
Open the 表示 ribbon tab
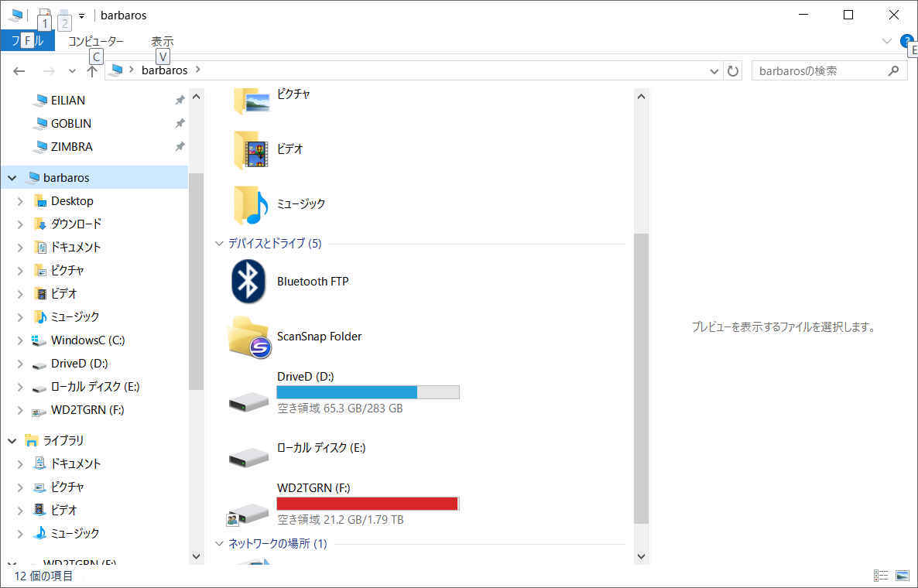163,41
